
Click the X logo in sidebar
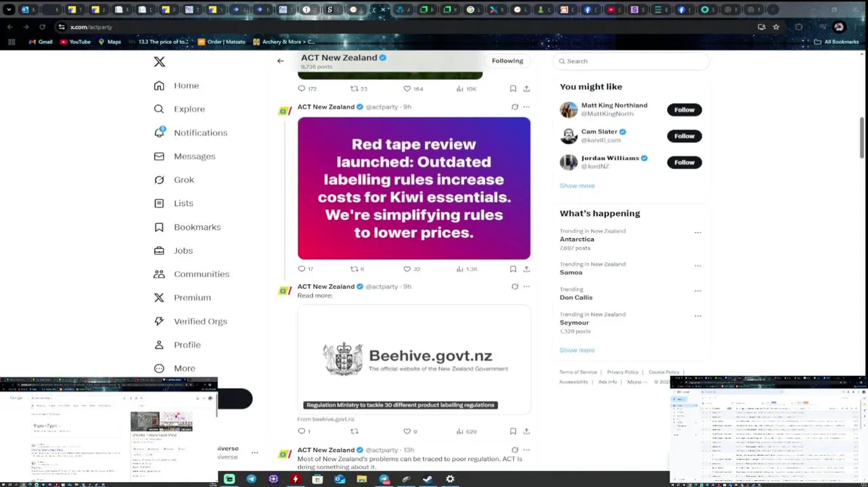coord(159,62)
